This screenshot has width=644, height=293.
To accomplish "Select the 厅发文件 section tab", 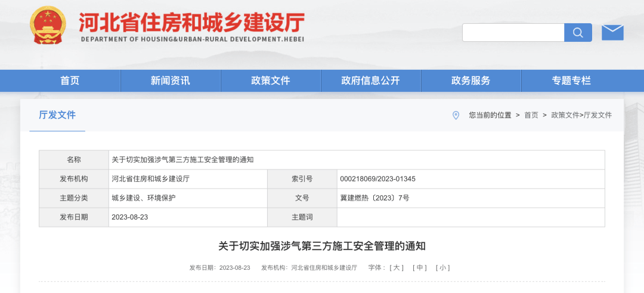I will click(57, 115).
